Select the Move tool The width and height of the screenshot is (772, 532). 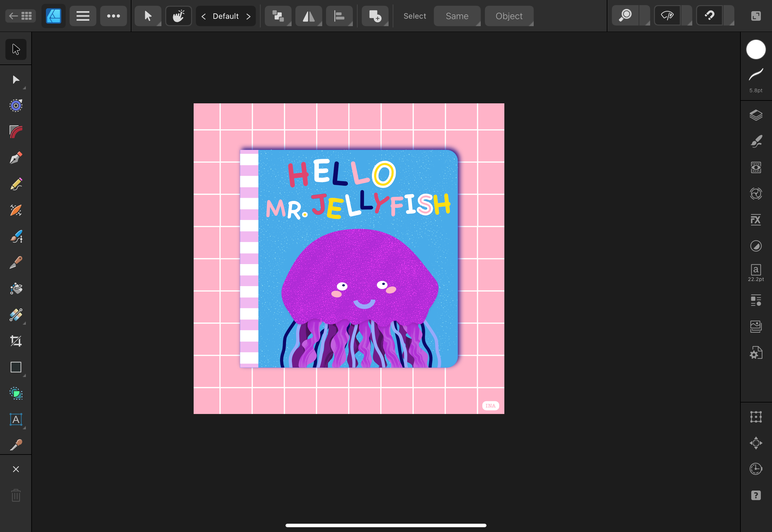pos(16,49)
